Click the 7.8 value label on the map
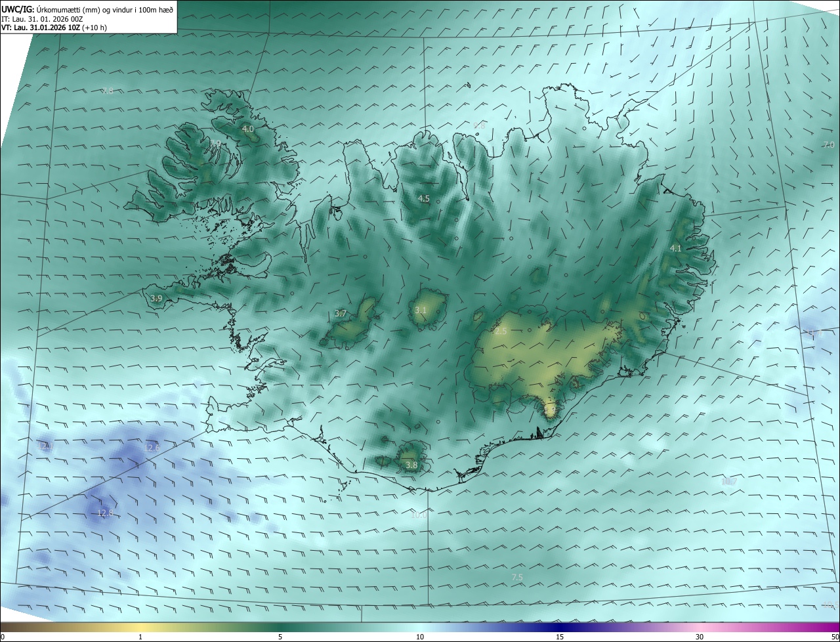This screenshot has width=840, height=642. pos(108,91)
